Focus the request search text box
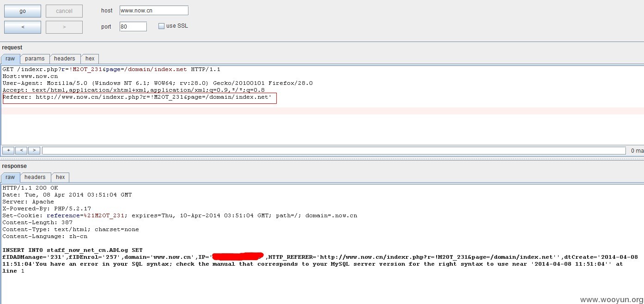The width and height of the screenshot is (644, 304). click(x=334, y=150)
